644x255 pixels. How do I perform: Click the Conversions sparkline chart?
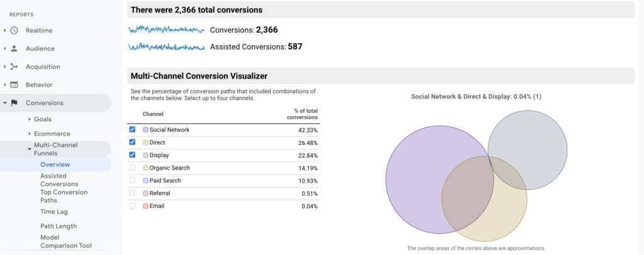point(166,30)
